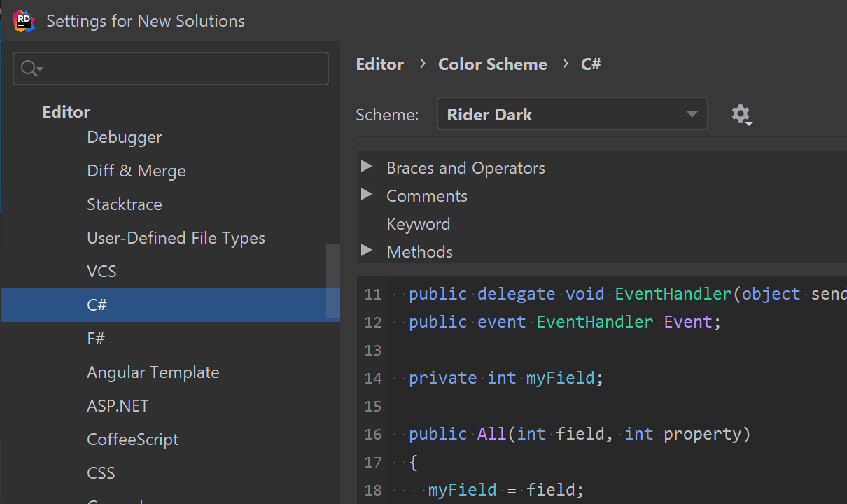Screen dimensions: 847x504
Task: Expand the Braces and Operators group
Action: coord(366,167)
